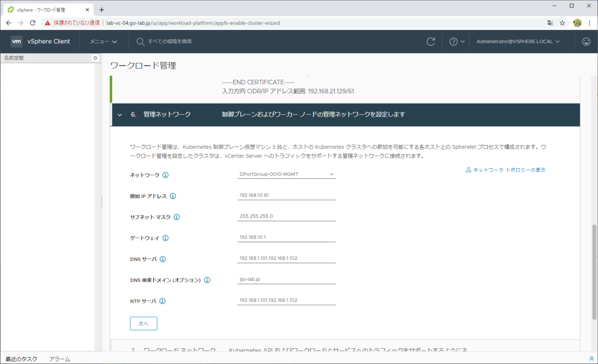Click info icon next to NTP サーバ
Screen dimensions: 598x364
click(x=162, y=301)
